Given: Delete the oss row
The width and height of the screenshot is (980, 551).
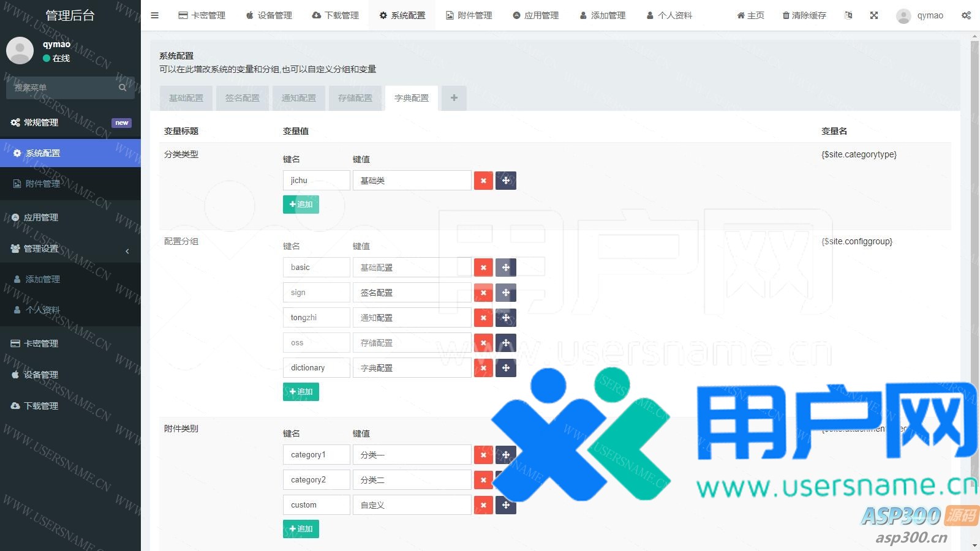Looking at the screenshot, I should coord(483,343).
